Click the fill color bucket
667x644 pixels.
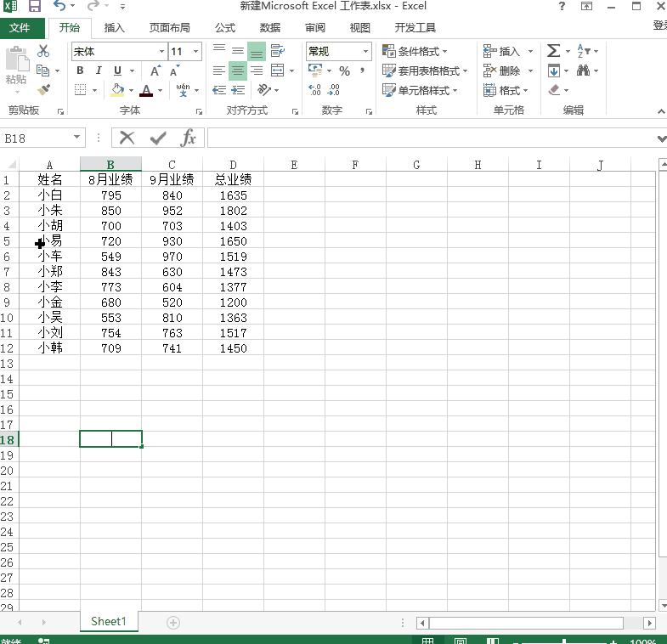coord(117,90)
